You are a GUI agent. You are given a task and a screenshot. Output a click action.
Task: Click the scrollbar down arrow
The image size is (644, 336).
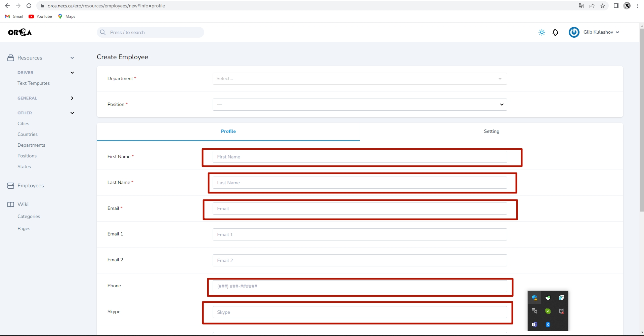[x=642, y=333]
